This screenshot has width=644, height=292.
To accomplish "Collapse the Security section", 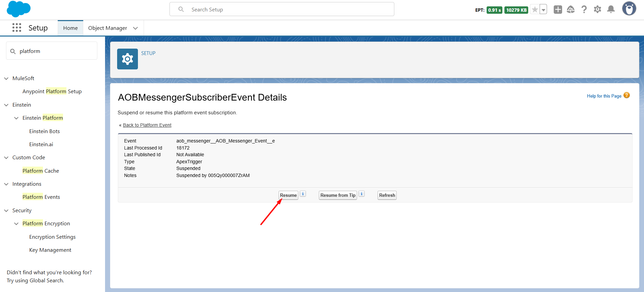I will tap(6, 211).
